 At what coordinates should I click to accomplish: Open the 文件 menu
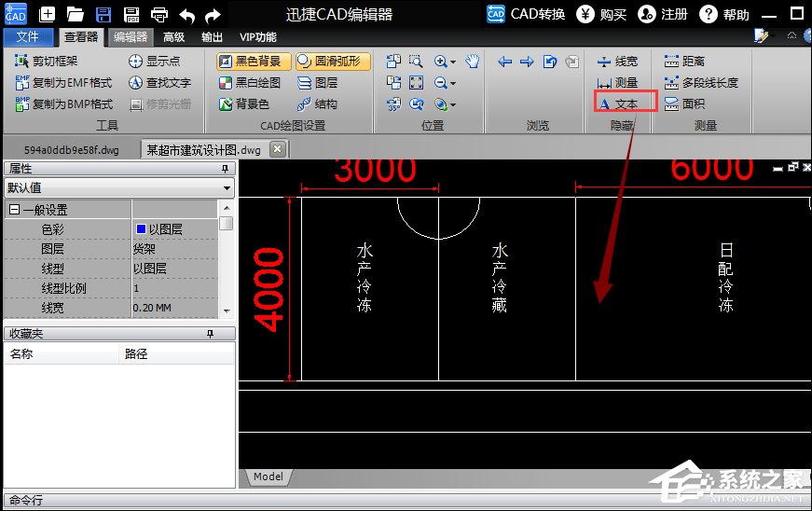pyautogui.click(x=27, y=36)
